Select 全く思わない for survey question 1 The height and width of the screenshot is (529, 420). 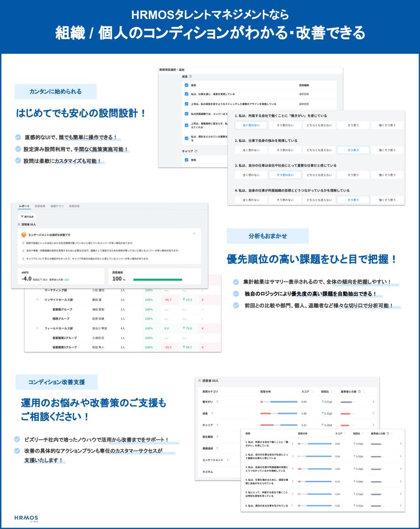coord(251,125)
